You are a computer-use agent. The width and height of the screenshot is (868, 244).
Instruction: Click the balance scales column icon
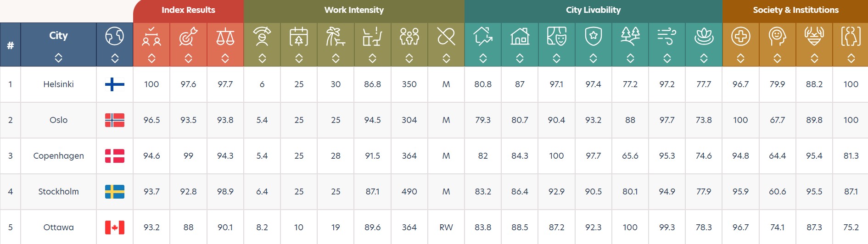(225, 36)
